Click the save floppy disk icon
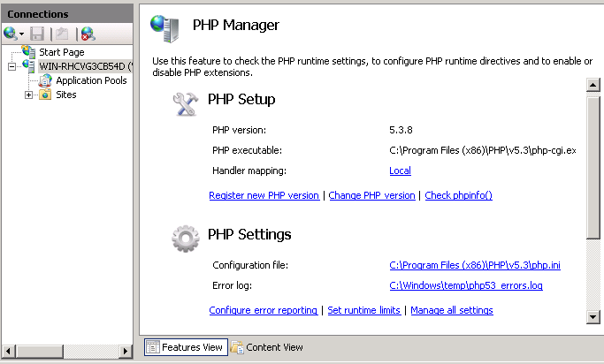The width and height of the screenshot is (604, 364). coord(37,34)
